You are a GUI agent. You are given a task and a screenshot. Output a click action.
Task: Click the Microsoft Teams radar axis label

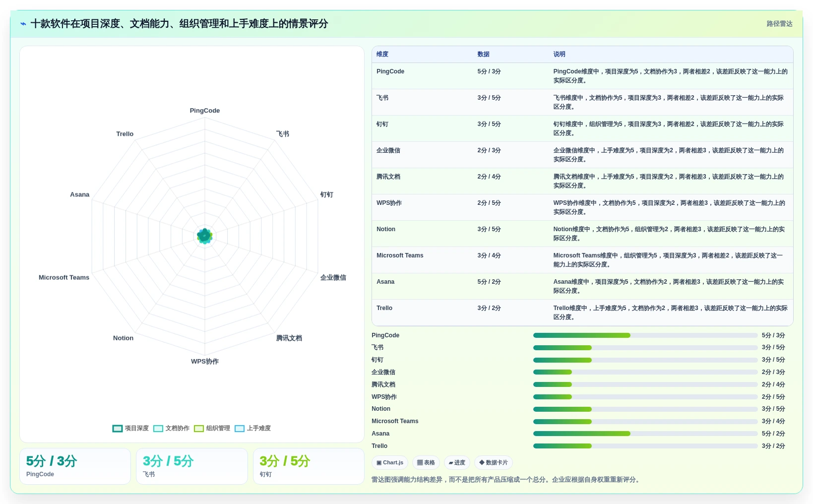tap(64, 278)
